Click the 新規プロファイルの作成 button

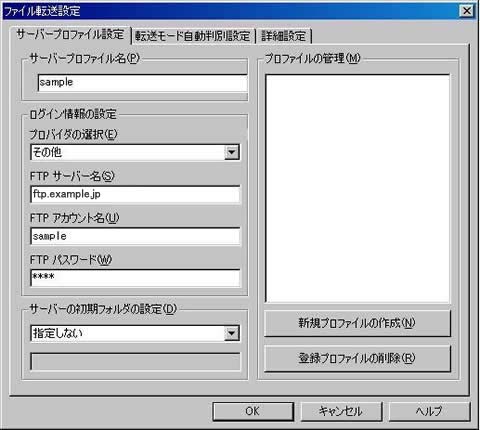pyautogui.click(x=357, y=323)
